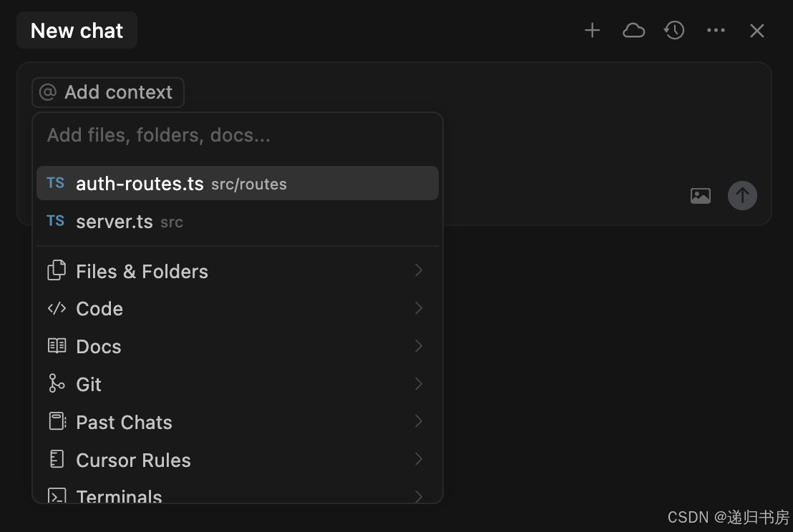Select auth-routes.ts from suggestions
This screenshot has height=532, width=793.
(237, 183)
